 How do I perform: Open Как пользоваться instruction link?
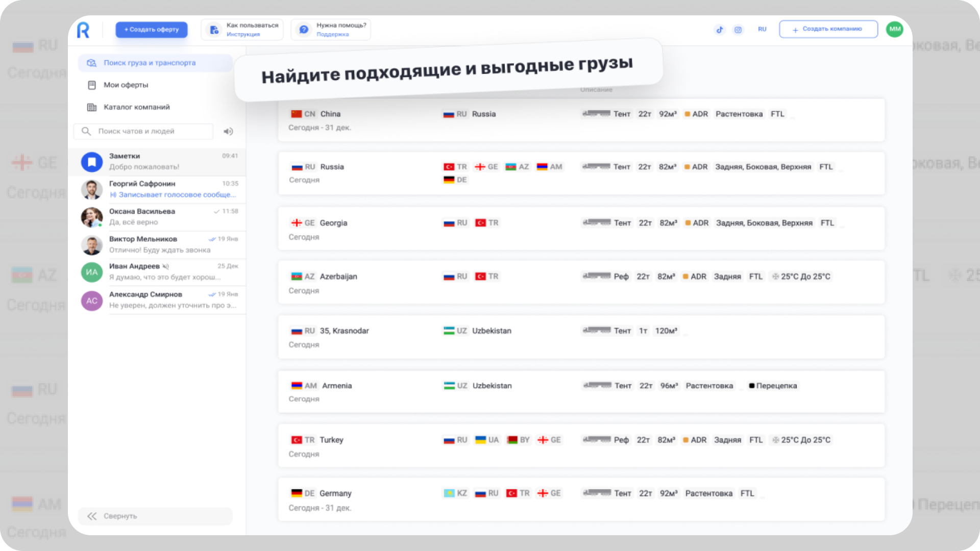pyautogui.click(x=242, y=30)
